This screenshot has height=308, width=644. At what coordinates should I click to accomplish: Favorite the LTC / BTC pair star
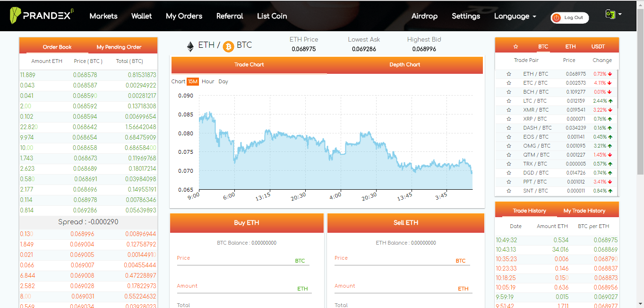point(509,101)
